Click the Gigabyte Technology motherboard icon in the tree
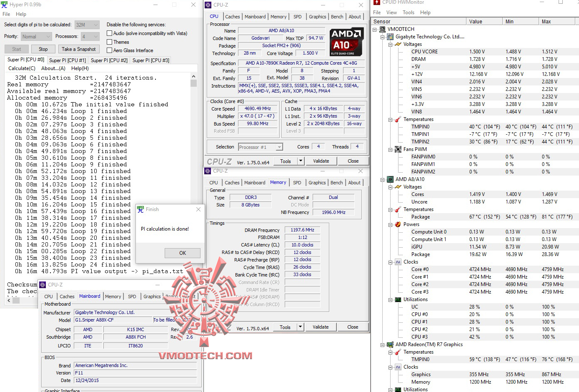 (x=390, y=37)
